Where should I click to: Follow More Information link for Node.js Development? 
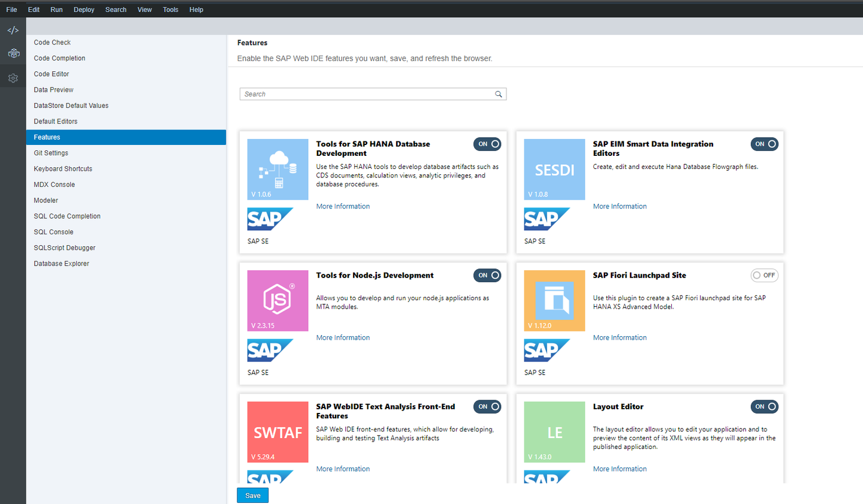[343, 337]
